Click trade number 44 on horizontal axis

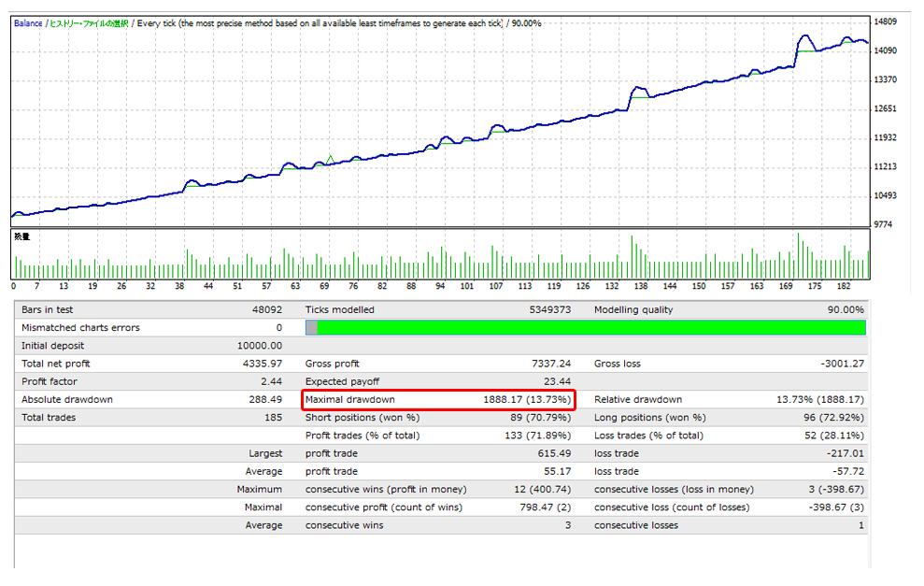[208, 286]
